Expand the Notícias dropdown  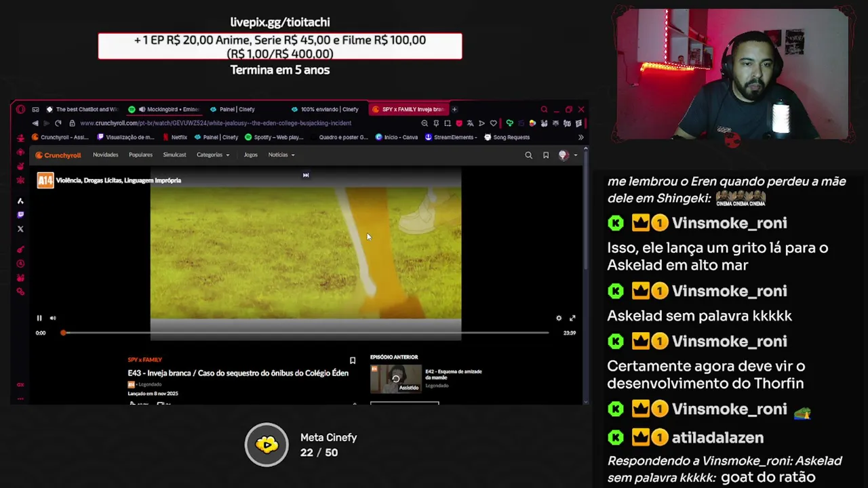[281, 155]
